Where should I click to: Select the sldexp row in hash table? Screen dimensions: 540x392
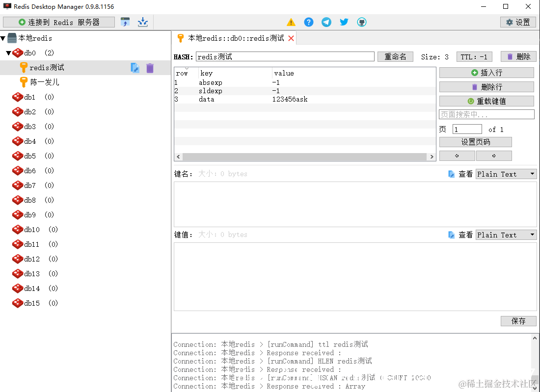pyautogui.click(x=305, y=91)
